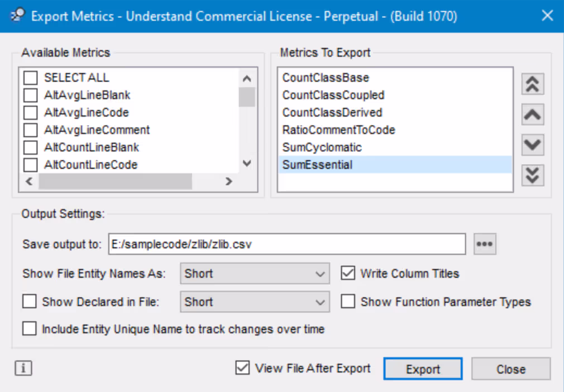Click Available Metrics scroll left arrow
Screen dimensions: 564x392
30,181
